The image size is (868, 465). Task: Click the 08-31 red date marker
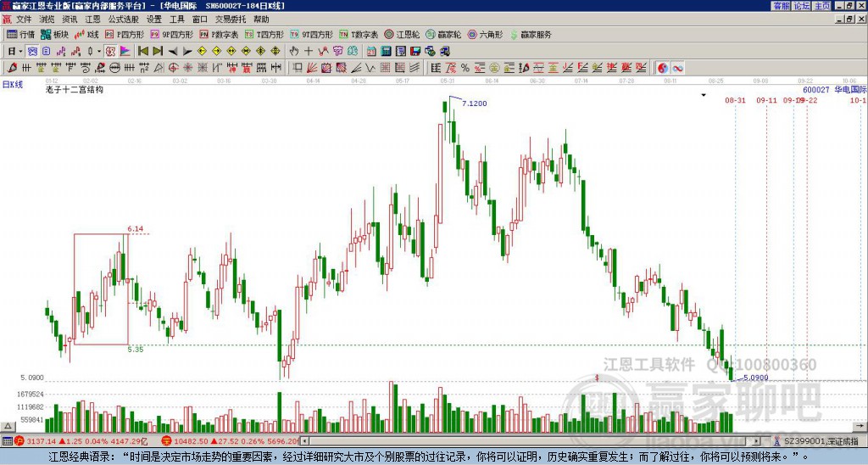tap(735, 100)
